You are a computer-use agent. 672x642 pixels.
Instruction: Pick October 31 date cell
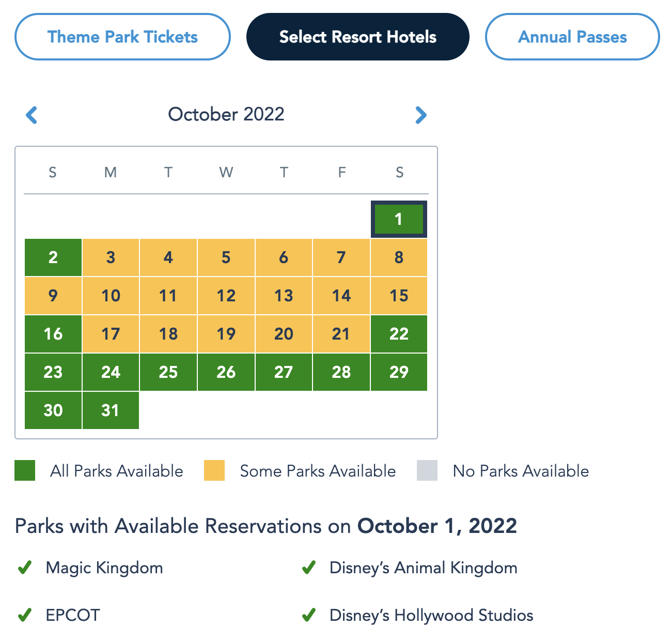coord(111,410)
